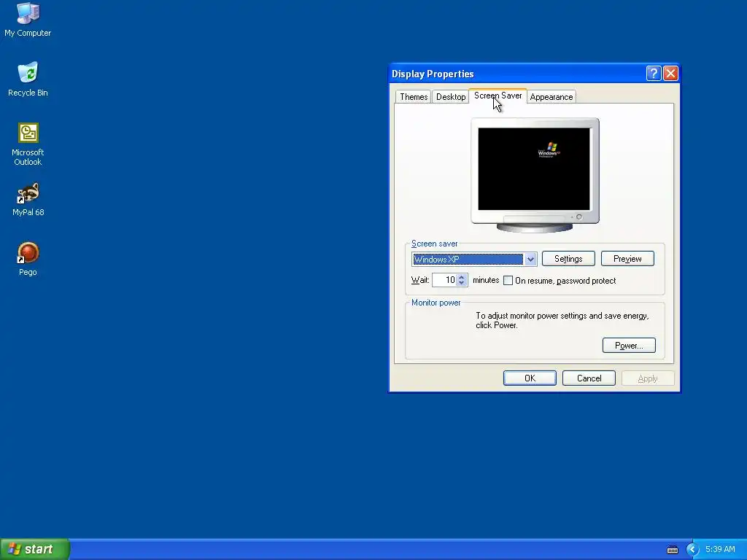This screenshot has height=560, width=747.
Task: Open the Start menu
Action: click(x=35, y=549)
